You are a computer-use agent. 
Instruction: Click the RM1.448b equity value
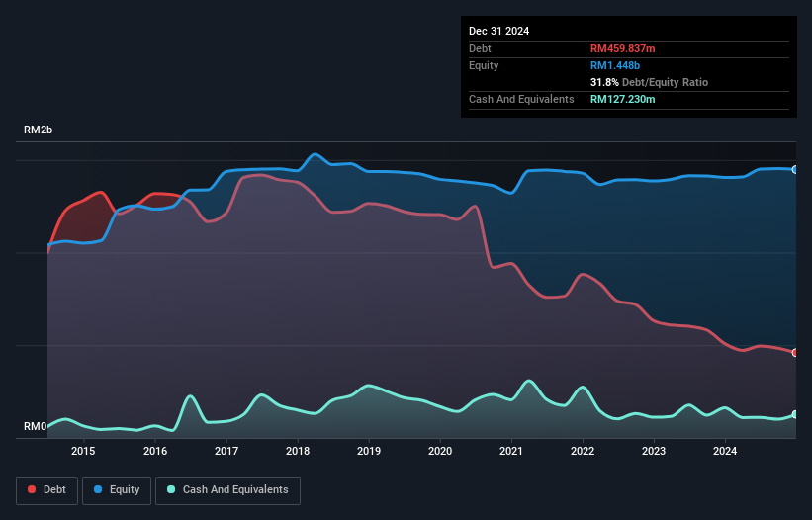coord(615,65)
